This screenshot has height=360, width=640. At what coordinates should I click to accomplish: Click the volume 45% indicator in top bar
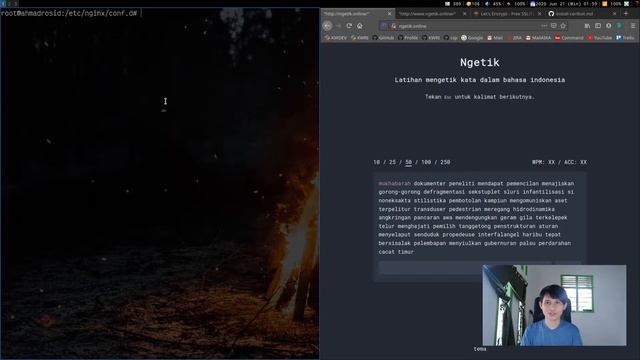coord(493,4)
